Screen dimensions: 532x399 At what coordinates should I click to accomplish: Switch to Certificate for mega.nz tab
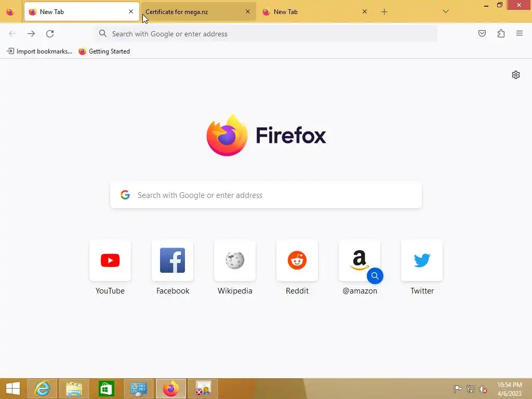coord(198,12)
